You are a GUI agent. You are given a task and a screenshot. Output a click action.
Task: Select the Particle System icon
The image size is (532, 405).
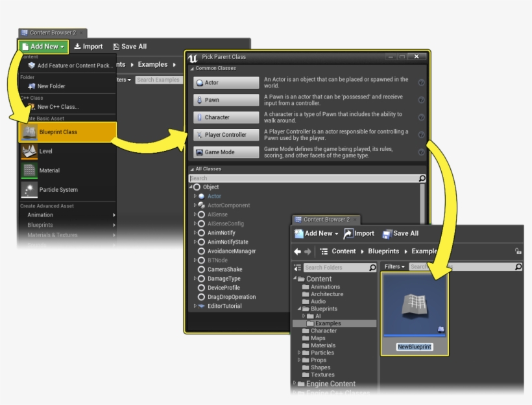pyautogui.click(x=29, y=190)
